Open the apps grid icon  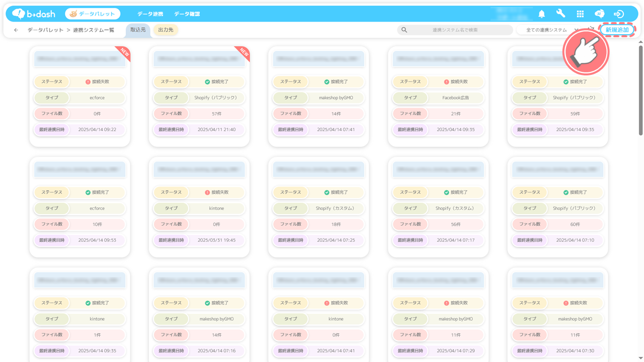pyautogui.click(x=580, y=14)
